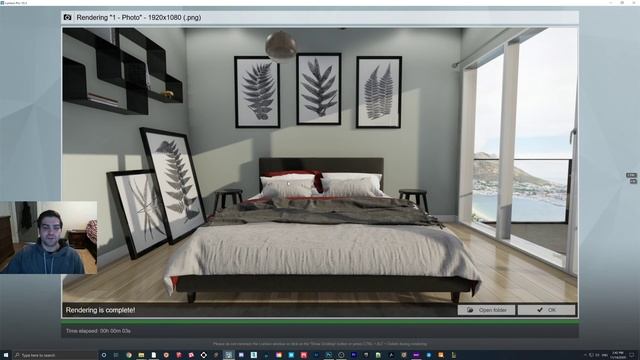This screenshot has height=360, width=640.
Task: Open Cortana from the taskbar circle icon
Action: point(104,356)
